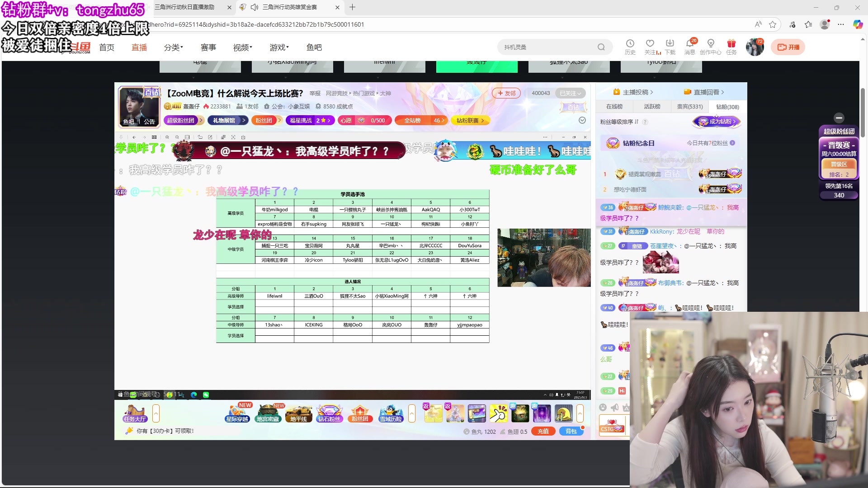The width and height of the screenshot is (868, 488).
Task: Switch to the 钻粉(308) tab
Action: [x=728, y=107]
